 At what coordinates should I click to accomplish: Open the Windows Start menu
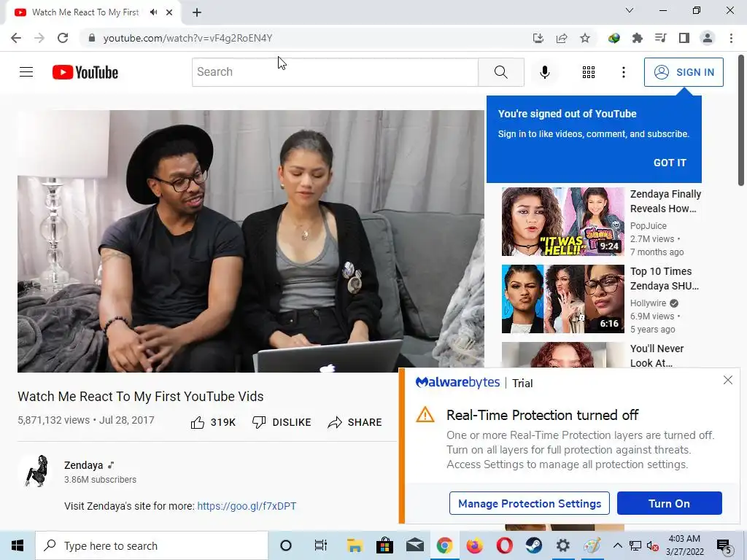(x=18, y=545)
